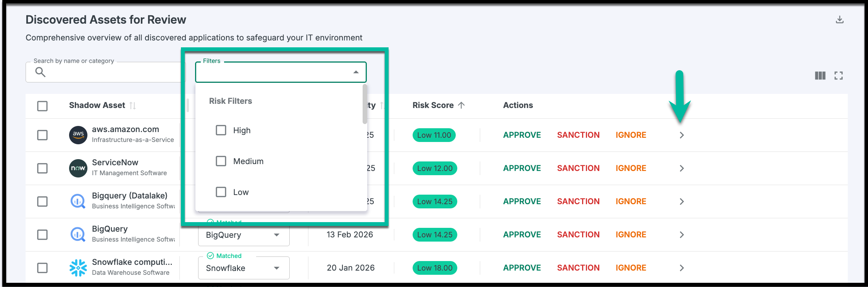Image resolution: width=868 pixels, height=287 pixels.
Task: Click the search magnifier icon
Action: click(40, 72)
